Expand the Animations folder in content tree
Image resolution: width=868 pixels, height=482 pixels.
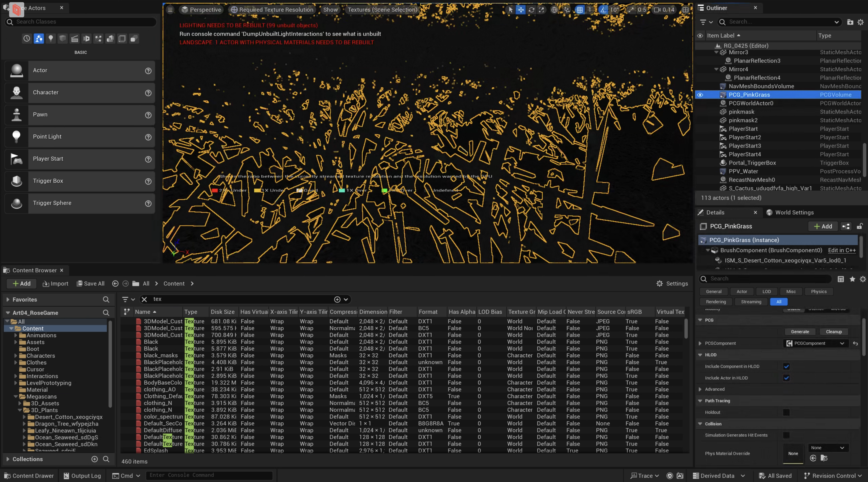pos(15,335)
